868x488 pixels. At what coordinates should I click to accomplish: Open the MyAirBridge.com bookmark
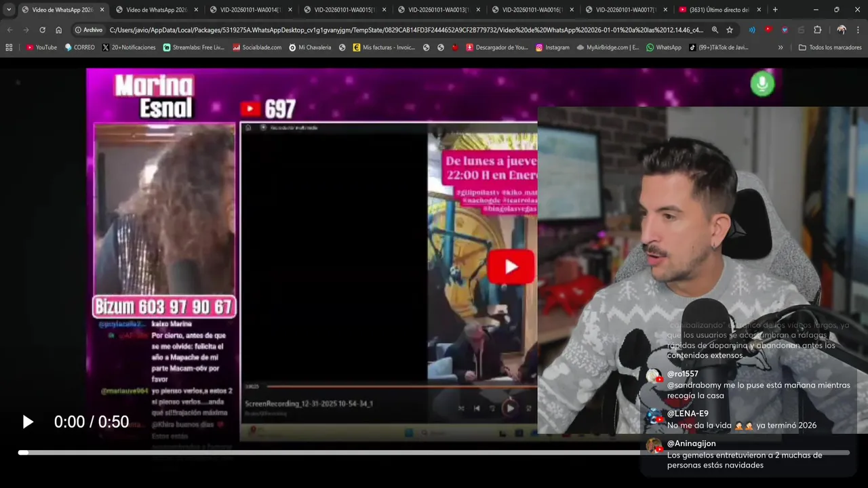[x=608, y=47]
